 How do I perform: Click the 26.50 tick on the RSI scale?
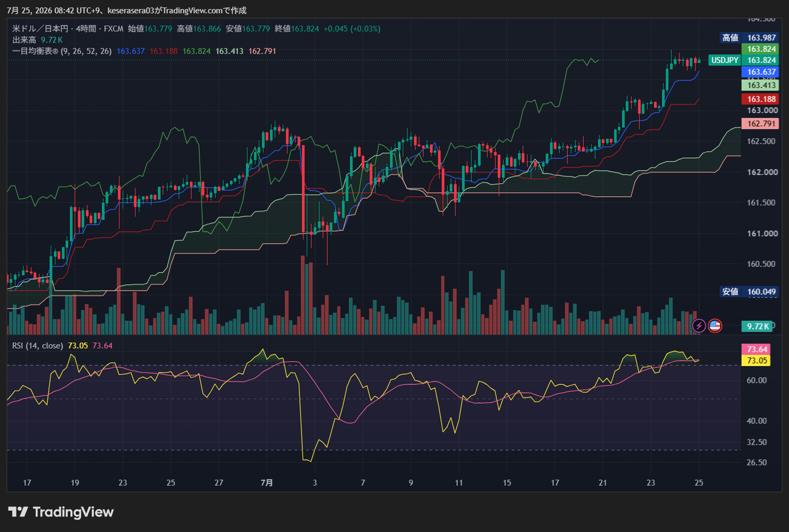click(757, 463)
